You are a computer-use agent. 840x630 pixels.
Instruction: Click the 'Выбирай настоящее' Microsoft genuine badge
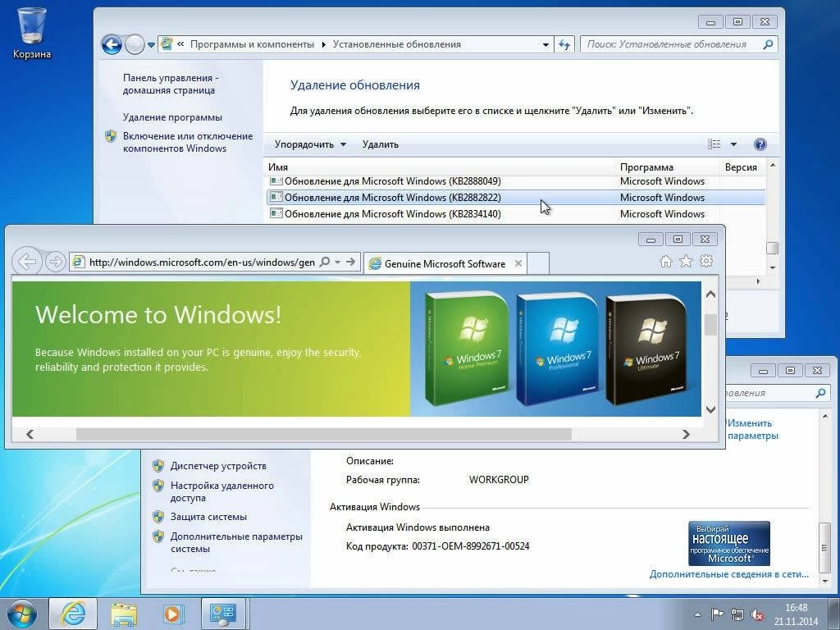[729, 543]
